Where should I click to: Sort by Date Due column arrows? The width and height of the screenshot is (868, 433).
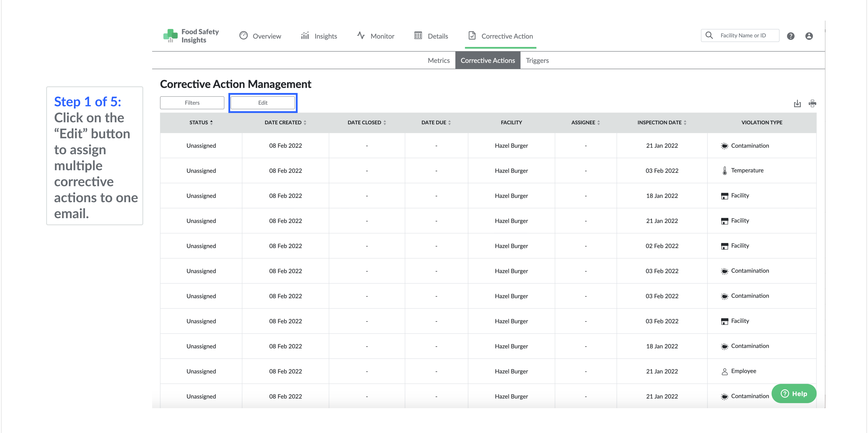[449, 123]
